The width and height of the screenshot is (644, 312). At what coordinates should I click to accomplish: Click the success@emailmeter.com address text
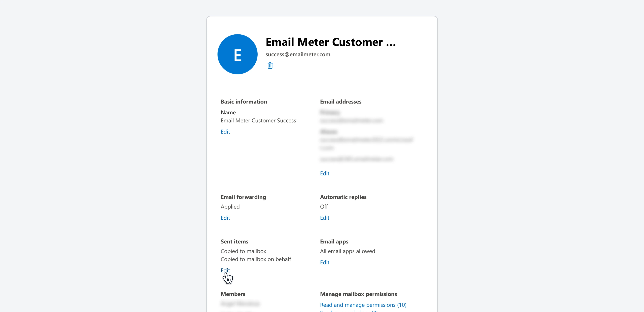[298, 54]
